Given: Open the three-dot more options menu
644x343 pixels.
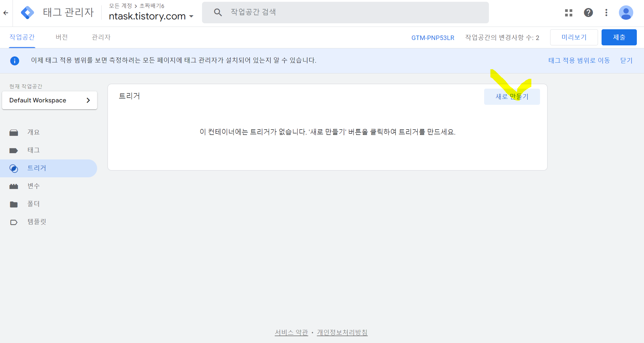Looking at the screenshot, I should coord(606,13).
